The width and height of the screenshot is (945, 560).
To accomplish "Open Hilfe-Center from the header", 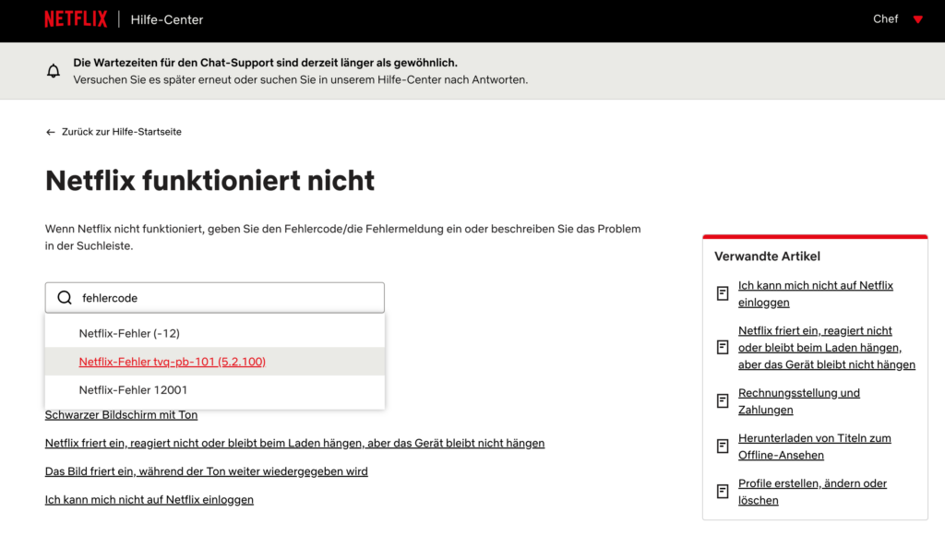I will [167, 19].
